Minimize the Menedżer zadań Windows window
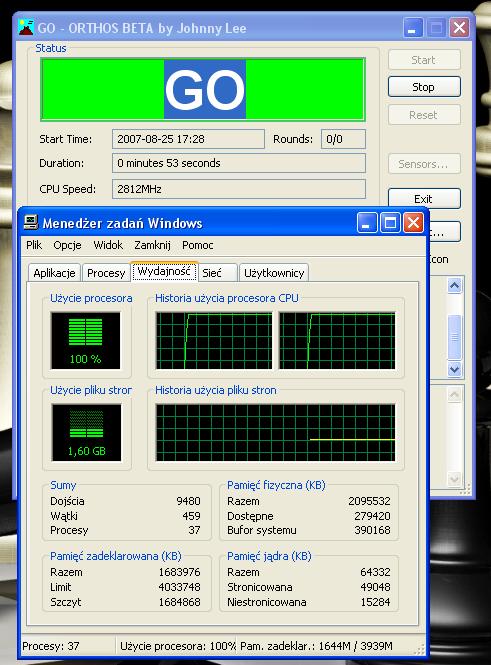 coord(367,223)
